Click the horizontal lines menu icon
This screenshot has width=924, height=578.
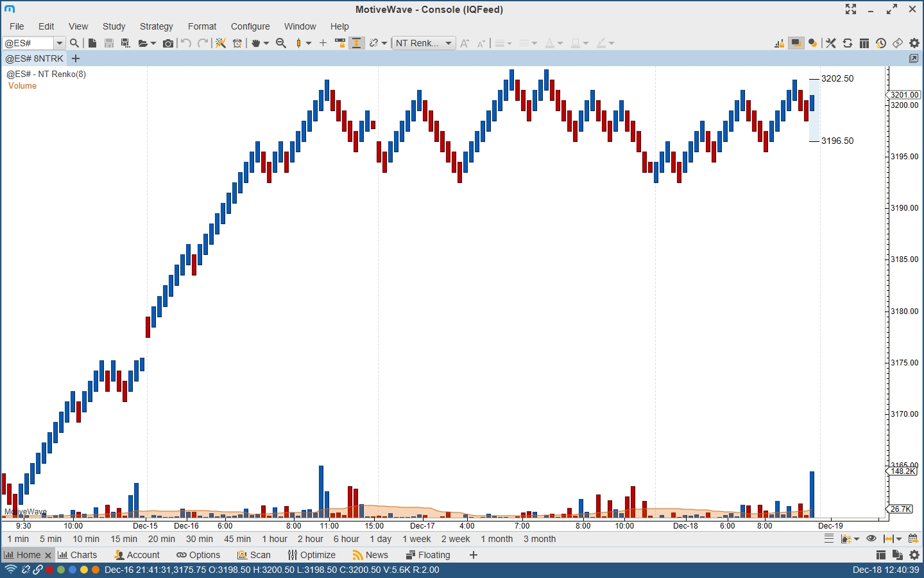pos(829,539)
